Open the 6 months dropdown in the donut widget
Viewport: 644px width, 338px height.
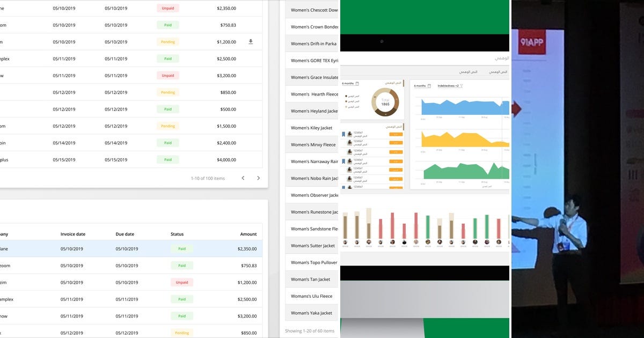coord(348,84)
